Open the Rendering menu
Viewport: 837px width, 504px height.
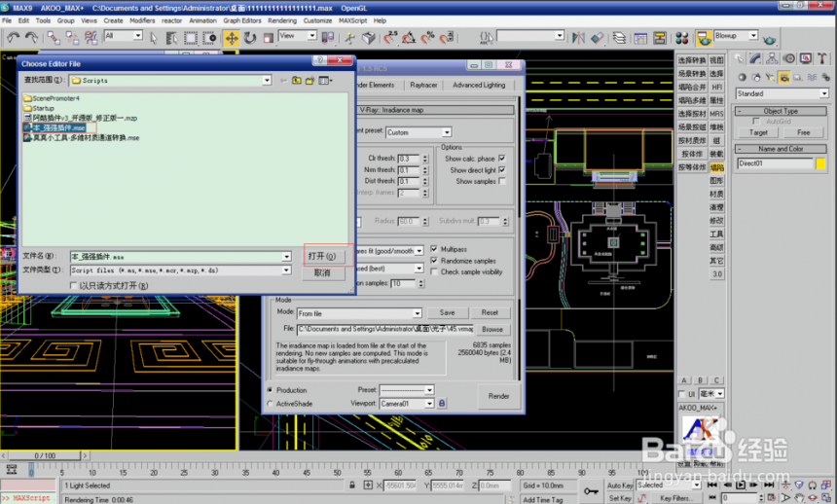click(282, 20)
